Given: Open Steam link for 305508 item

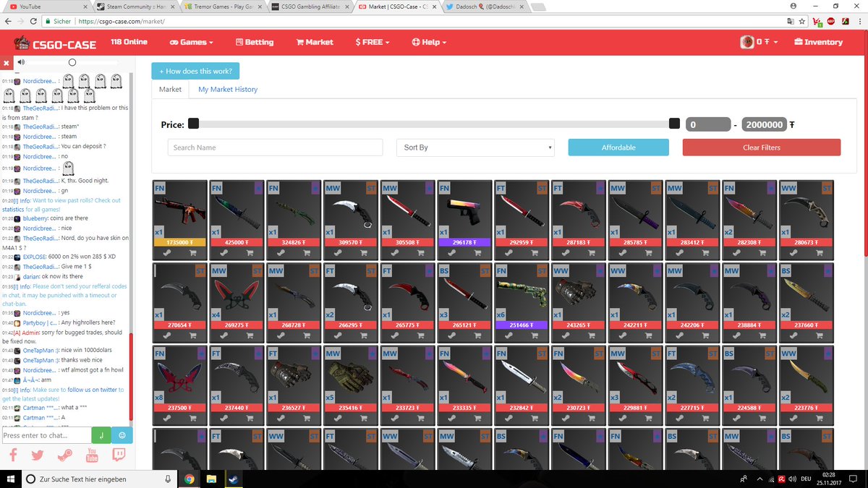Looking at the screenshot, I should click(x=395, y=253).
